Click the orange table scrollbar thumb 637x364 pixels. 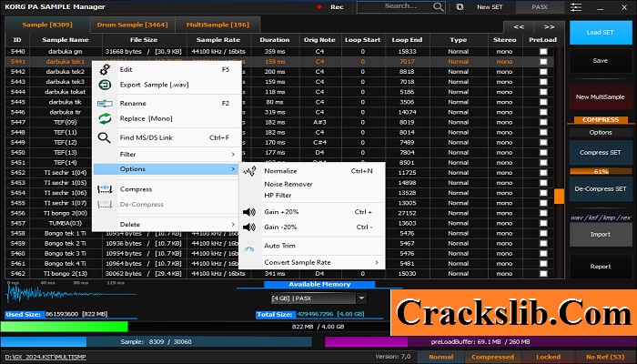pos(560,196)
